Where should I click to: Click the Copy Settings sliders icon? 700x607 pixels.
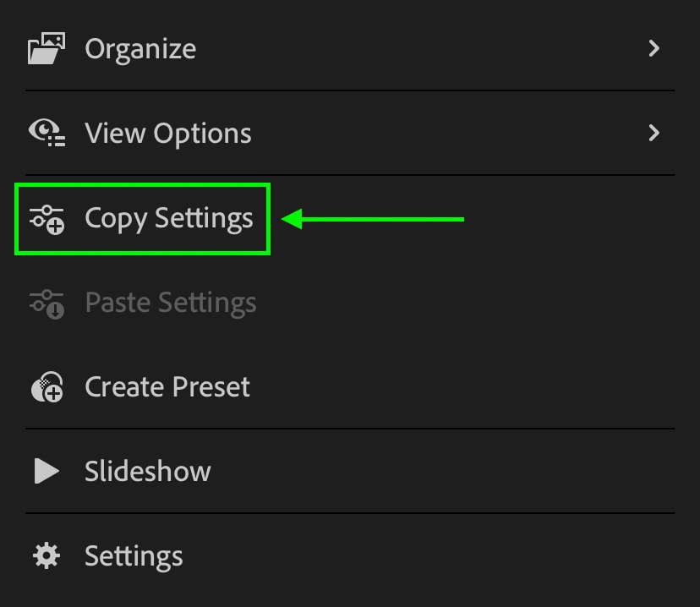(46, 219)
